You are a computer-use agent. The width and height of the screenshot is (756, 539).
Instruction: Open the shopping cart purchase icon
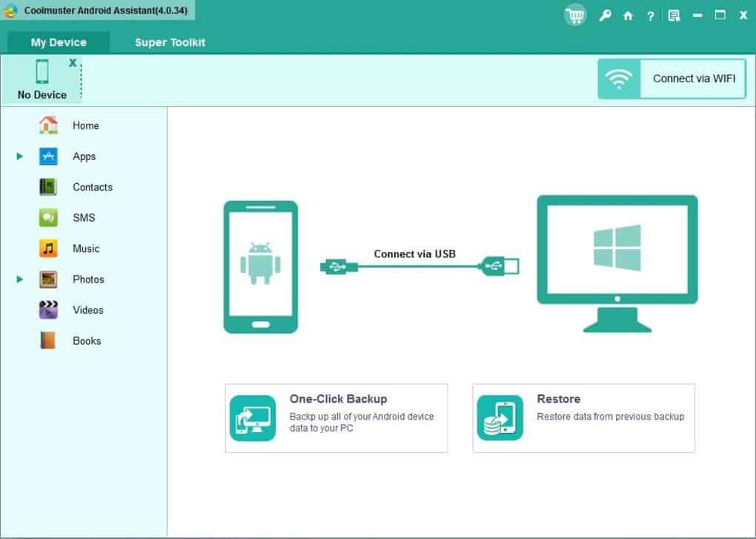(x=574, y=15)
